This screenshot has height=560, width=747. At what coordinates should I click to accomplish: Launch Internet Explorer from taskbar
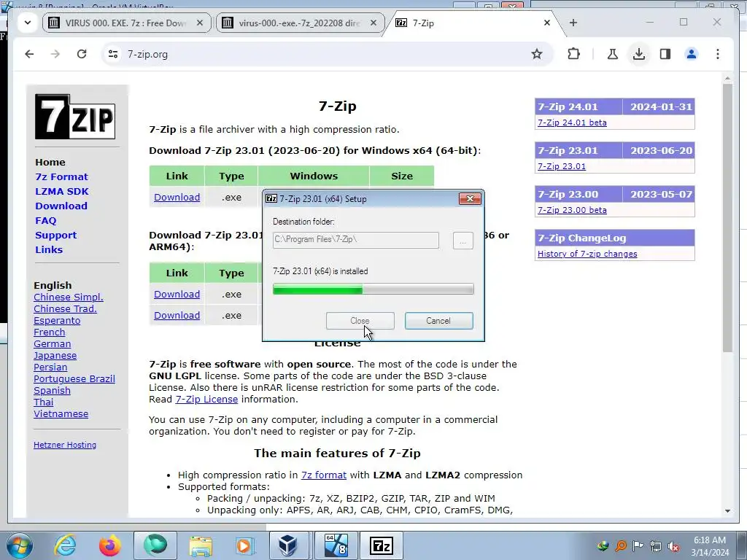[65, 545]
